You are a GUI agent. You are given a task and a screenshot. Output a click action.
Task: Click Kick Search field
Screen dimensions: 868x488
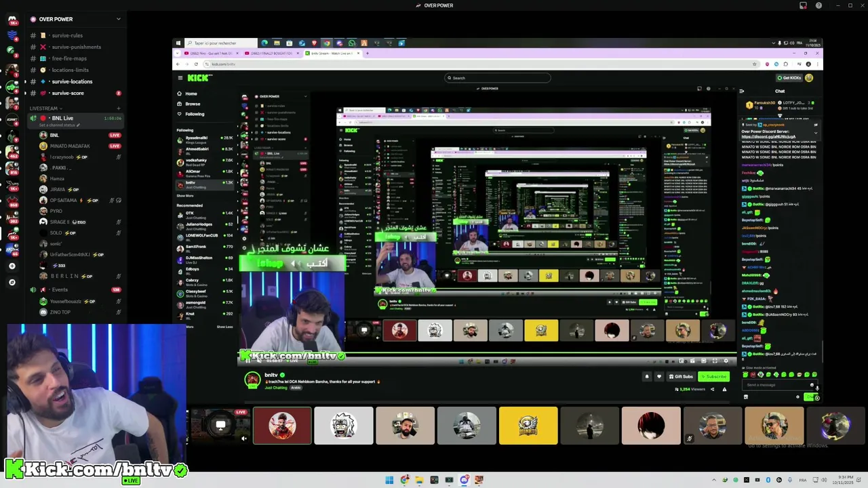[x=497, y=78]
